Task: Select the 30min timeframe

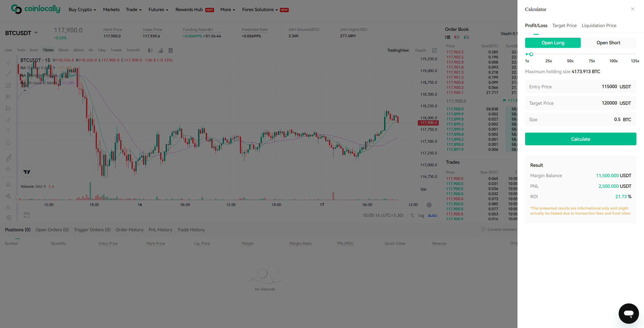Action: [63, 50]
